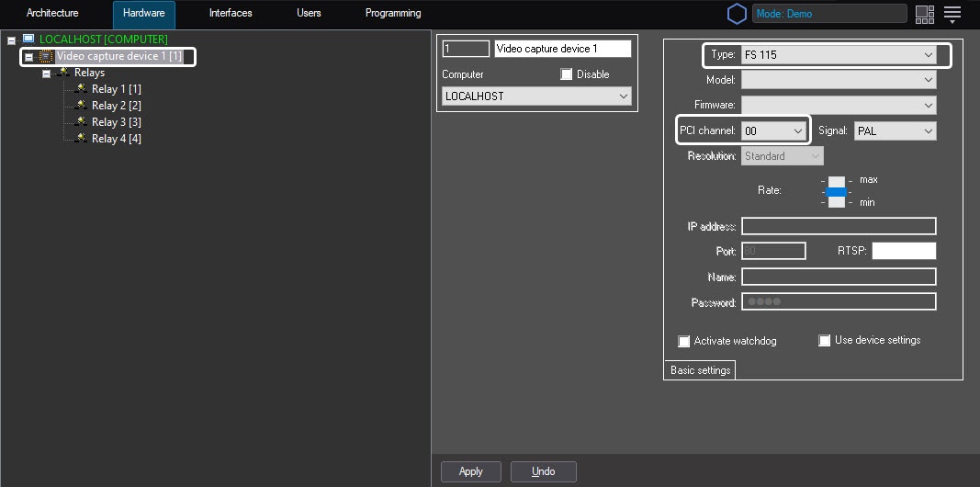Screen dimensions: 980x487
Task: Click the Video capture device chip icon
Action: point(46,56)
